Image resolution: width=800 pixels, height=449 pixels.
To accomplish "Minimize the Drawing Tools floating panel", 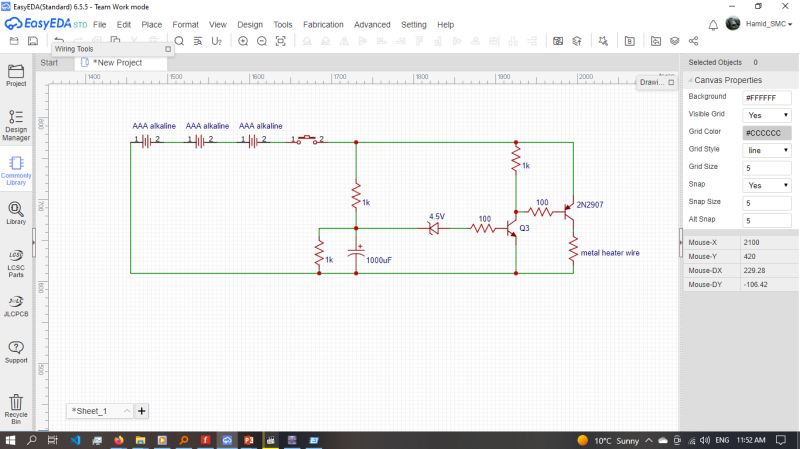I will [671, 82].
